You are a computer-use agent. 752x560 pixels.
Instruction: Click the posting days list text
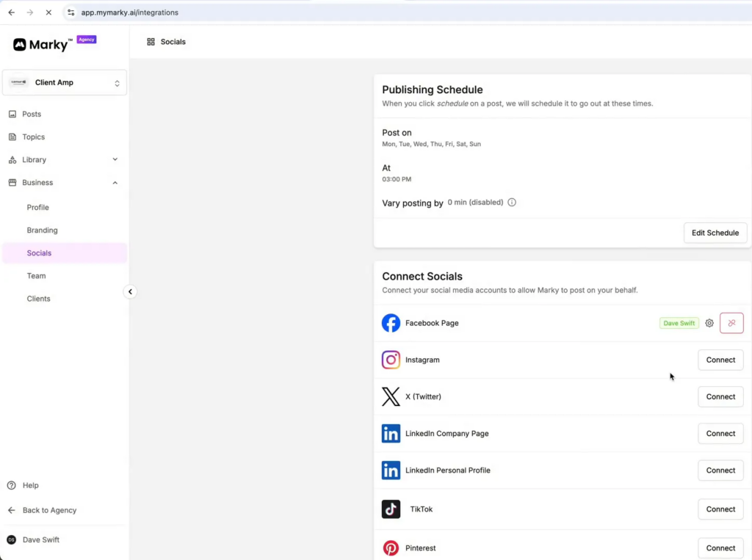431,144
